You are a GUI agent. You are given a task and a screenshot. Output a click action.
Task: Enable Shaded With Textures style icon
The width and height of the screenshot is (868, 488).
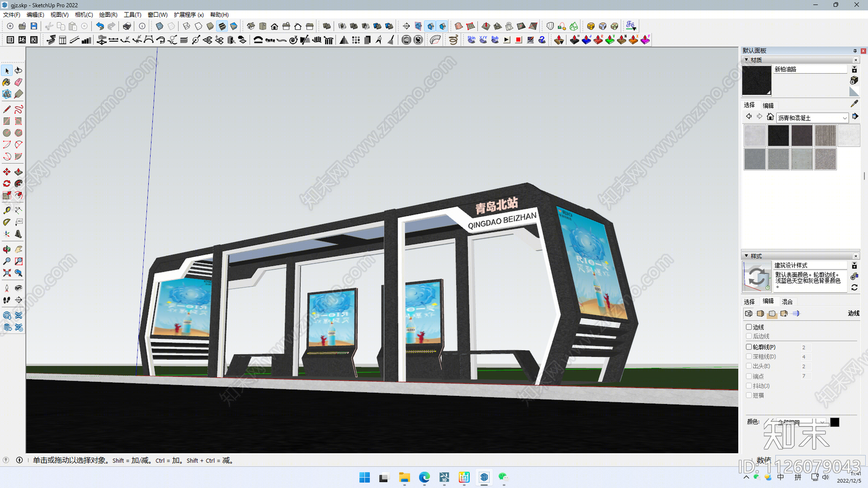pyautogui.click(x=222, y=26)
